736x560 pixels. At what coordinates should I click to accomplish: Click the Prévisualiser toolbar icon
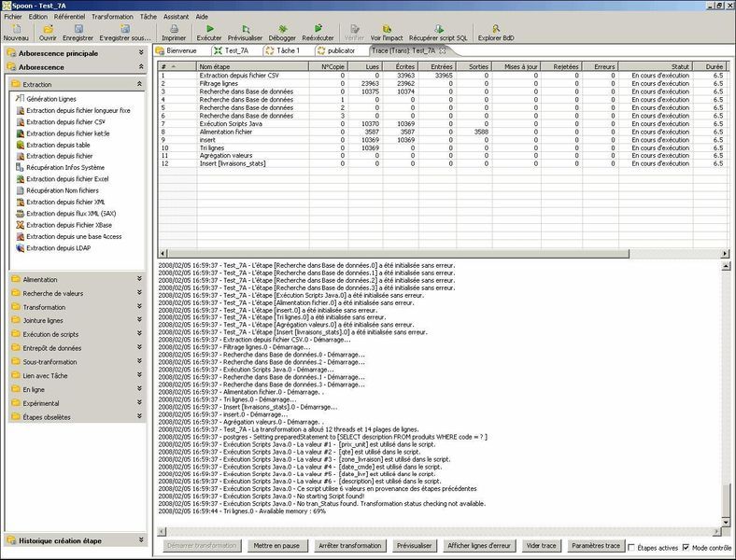(245, 29)
